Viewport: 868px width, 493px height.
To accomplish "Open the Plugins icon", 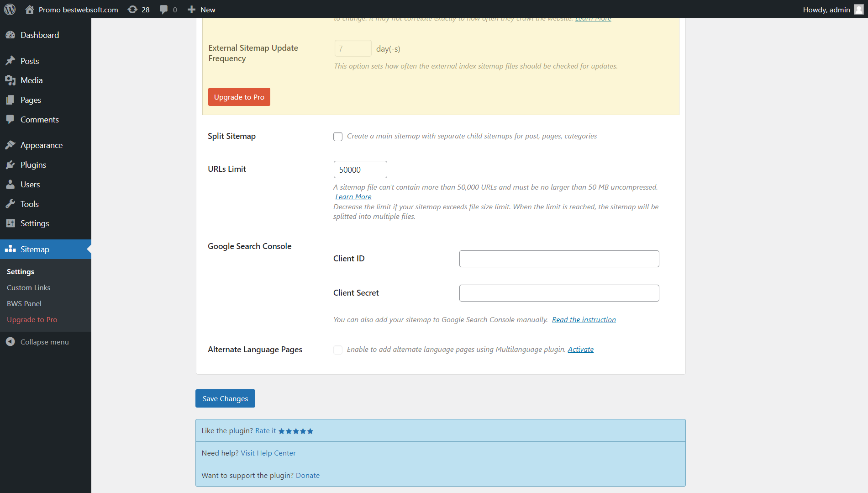I will tap(11, 164).
